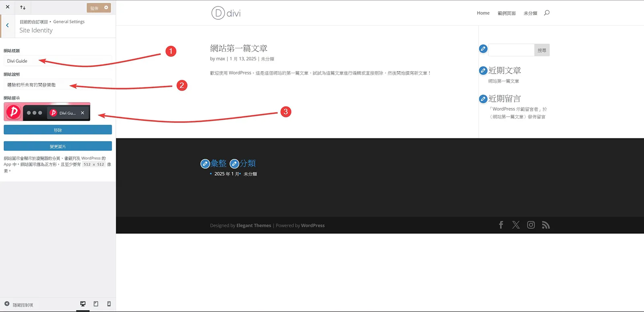Click the 網站說明 tagline input field
Viewport: 644px width, 312px height.
tap(58, 85)
